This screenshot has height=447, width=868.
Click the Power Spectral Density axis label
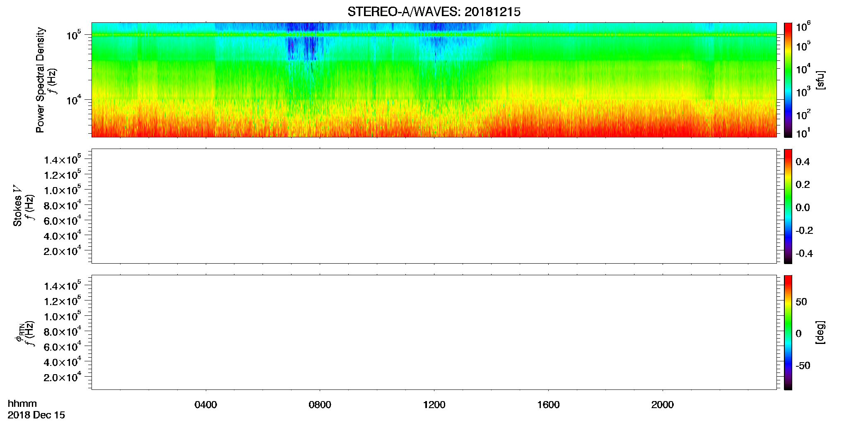(40, 80)
